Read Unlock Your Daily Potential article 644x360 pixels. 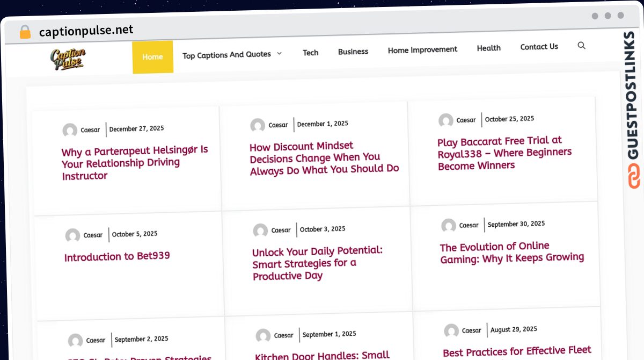(317, 263)
